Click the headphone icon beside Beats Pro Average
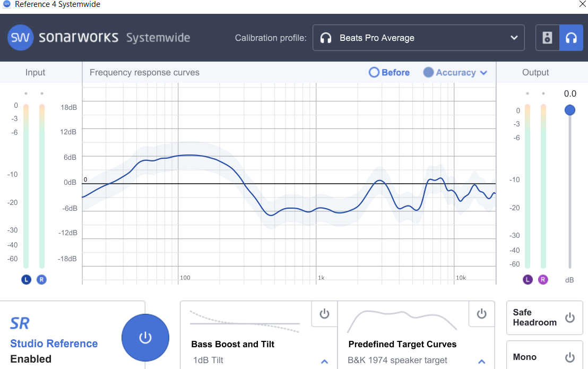This screenshot has height=369, width=588. click(x=326, y=38)
